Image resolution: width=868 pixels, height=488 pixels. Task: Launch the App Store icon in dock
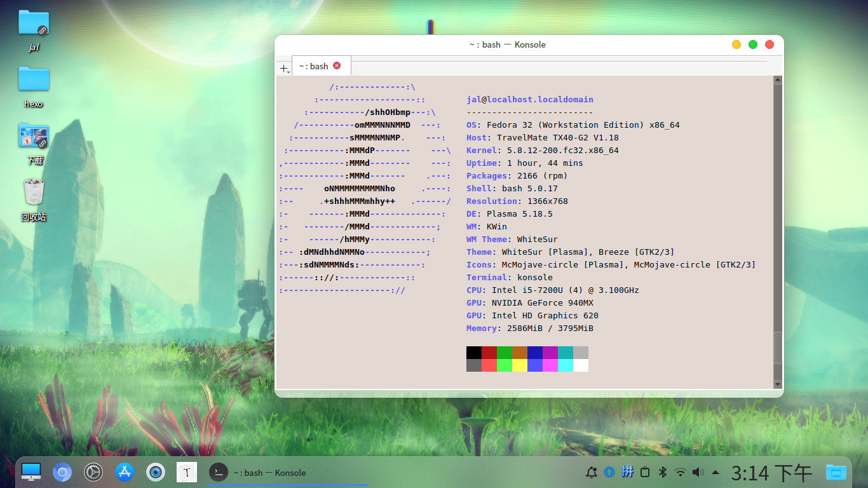(x=125, y=472)
